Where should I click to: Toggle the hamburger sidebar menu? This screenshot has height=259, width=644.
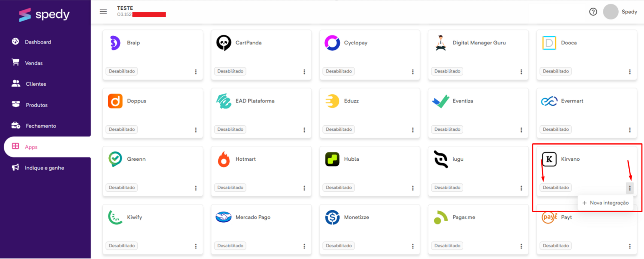[103, 12]
